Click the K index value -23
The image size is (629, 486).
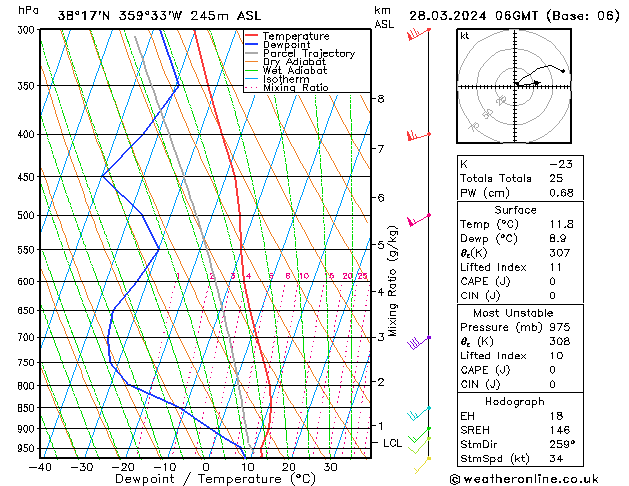click(561, 164)
